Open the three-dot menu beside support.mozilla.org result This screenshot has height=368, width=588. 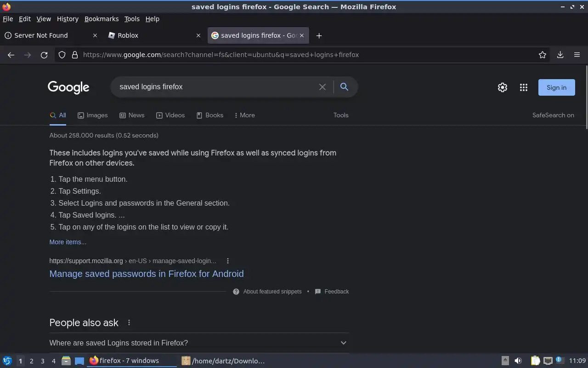[227, 261]
